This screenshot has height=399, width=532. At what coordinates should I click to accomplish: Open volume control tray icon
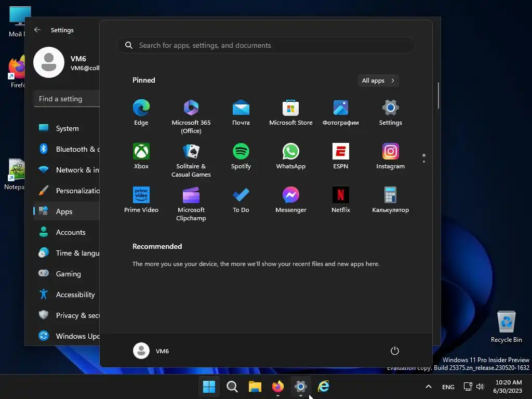(480, 387)
